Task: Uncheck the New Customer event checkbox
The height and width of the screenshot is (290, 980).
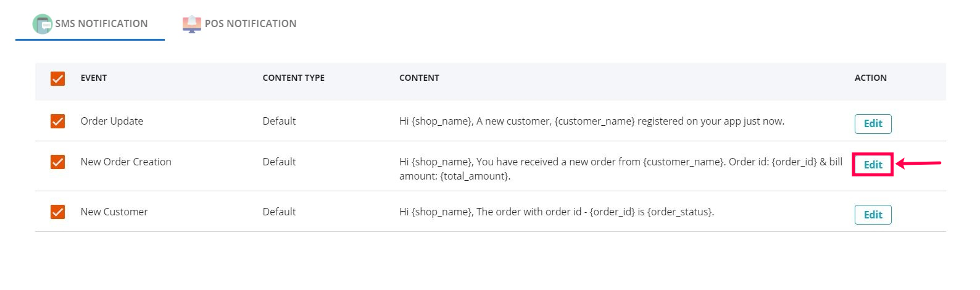Action: point(57,212)
